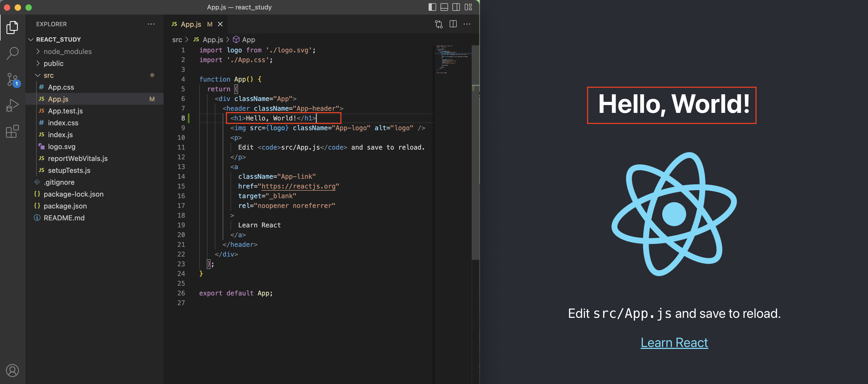Click the Accounts icon at bottom left
Image resolution: width=868 pixels, height=384 pixels.
[12, 370]
